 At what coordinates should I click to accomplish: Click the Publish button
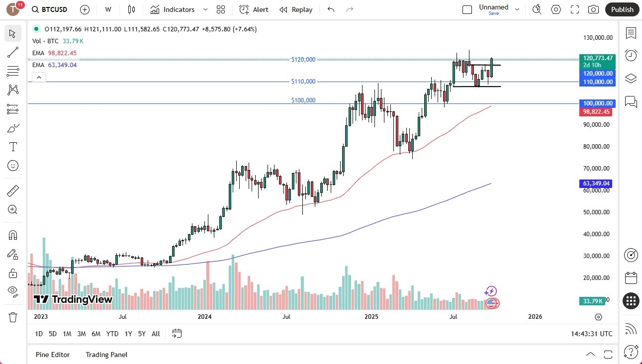coord(622,9)
